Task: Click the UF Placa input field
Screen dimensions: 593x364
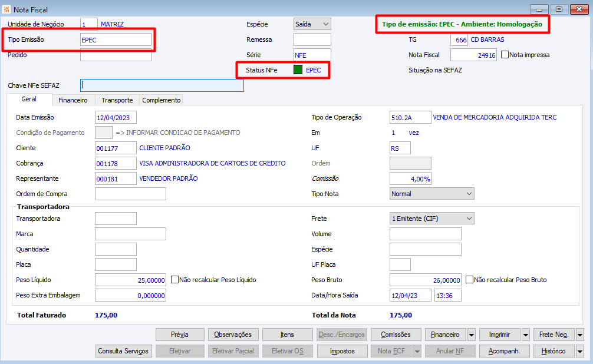Action: point(400,264)
